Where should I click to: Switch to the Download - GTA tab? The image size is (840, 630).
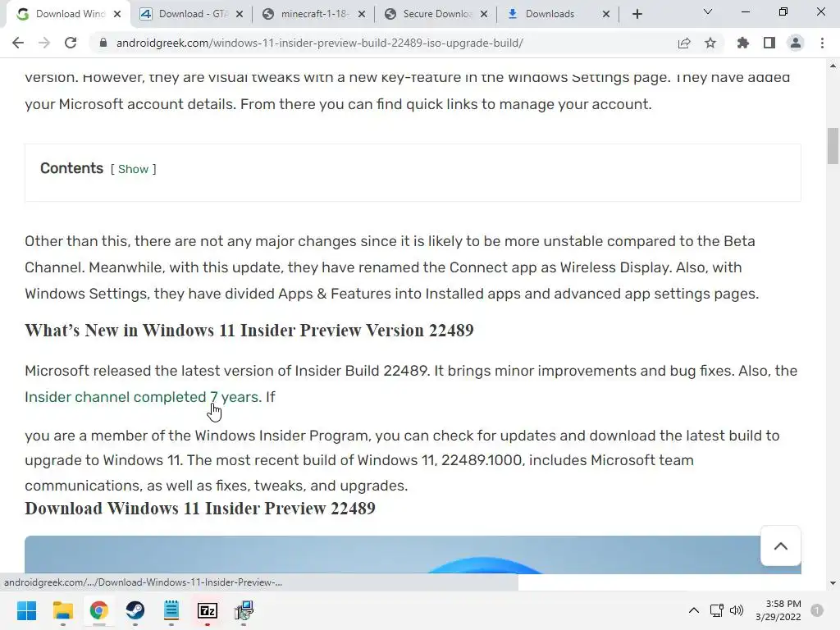click(192, 14)
